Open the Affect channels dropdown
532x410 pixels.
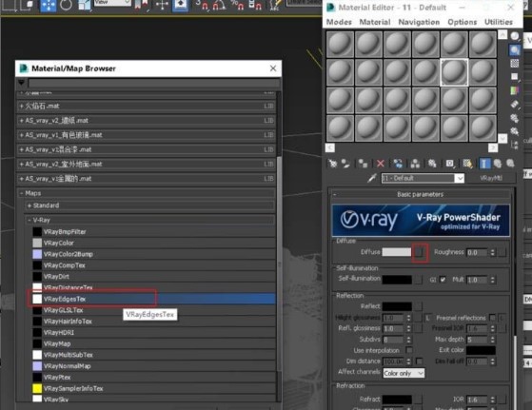[404, 373]
